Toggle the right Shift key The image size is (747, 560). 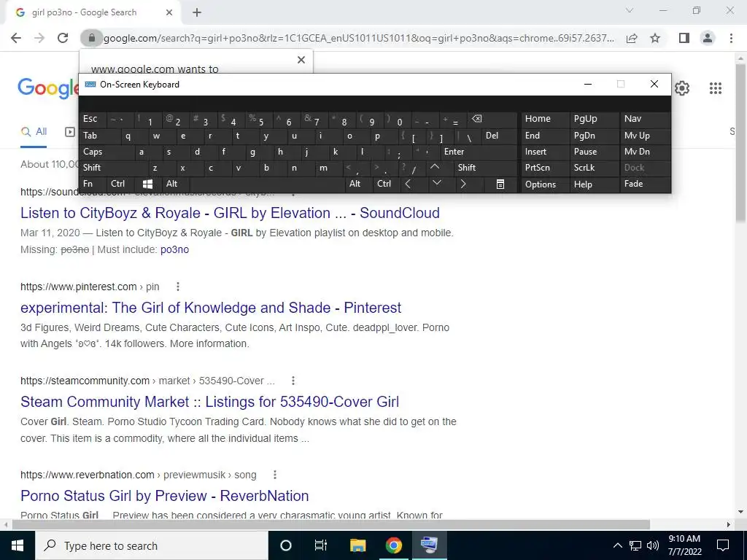click(x=485, y=168)
